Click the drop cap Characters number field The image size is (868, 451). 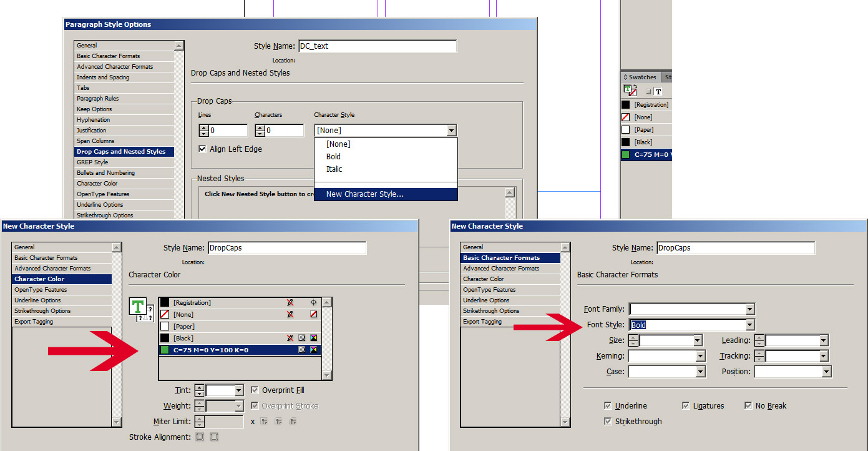tap(285, 131)
